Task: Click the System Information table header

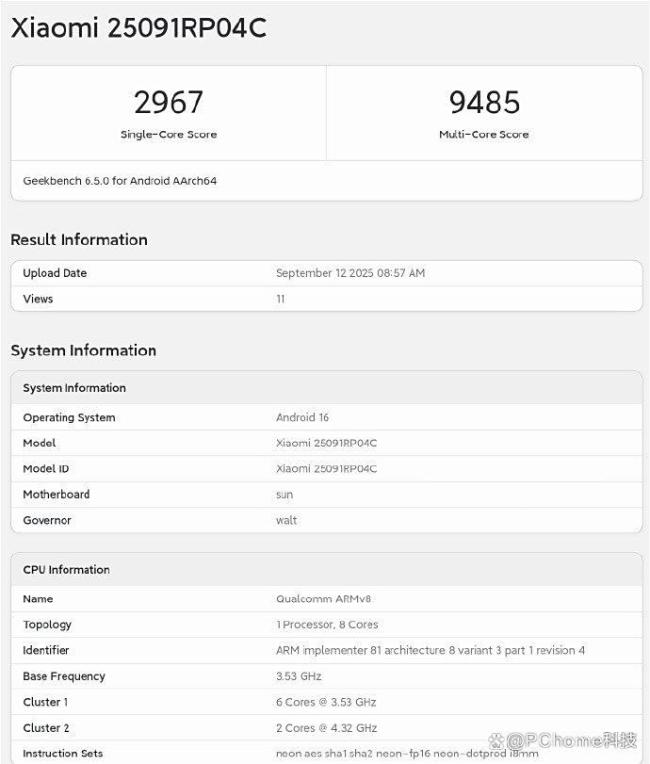Action: tap(75, 388)
